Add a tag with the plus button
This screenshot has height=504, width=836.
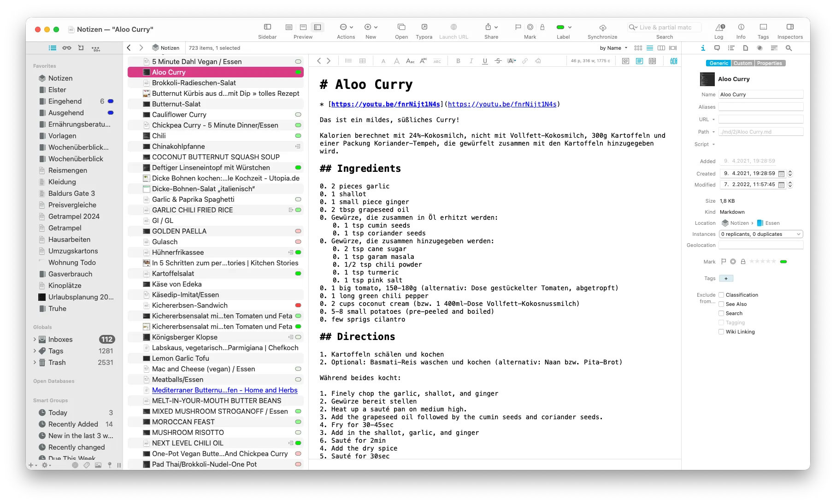pyautogui.click(x=726, y=278)
